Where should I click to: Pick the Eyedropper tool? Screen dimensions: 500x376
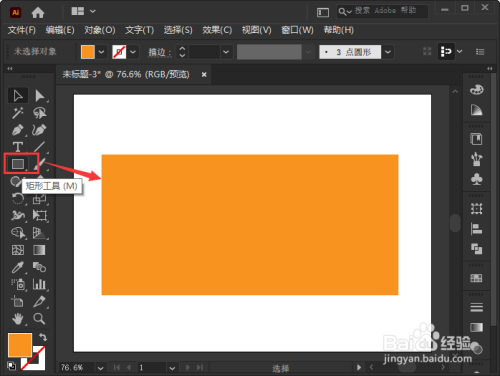(18, 267)
